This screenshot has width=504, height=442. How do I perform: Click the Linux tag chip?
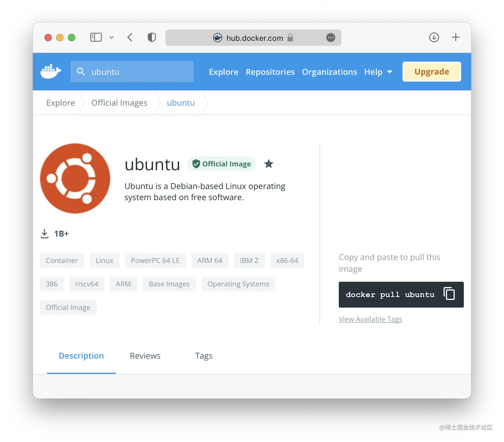pyautogui.click(x=104, y=261)
